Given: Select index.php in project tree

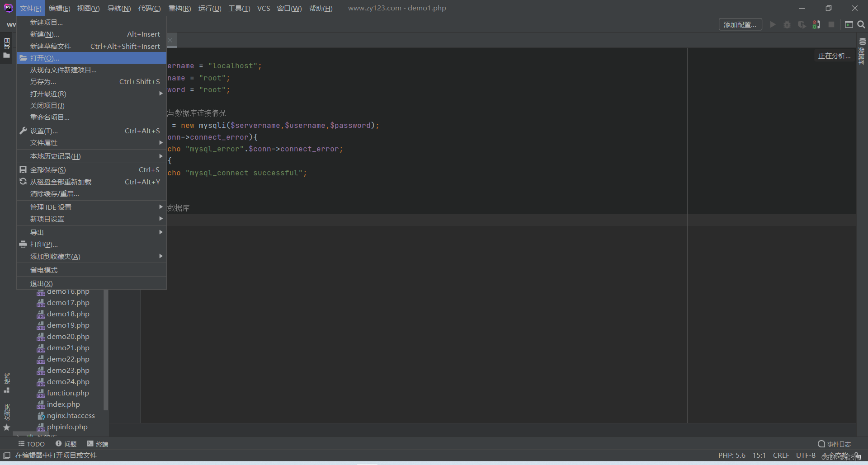Looking at the screenshot, I should 63,404.
